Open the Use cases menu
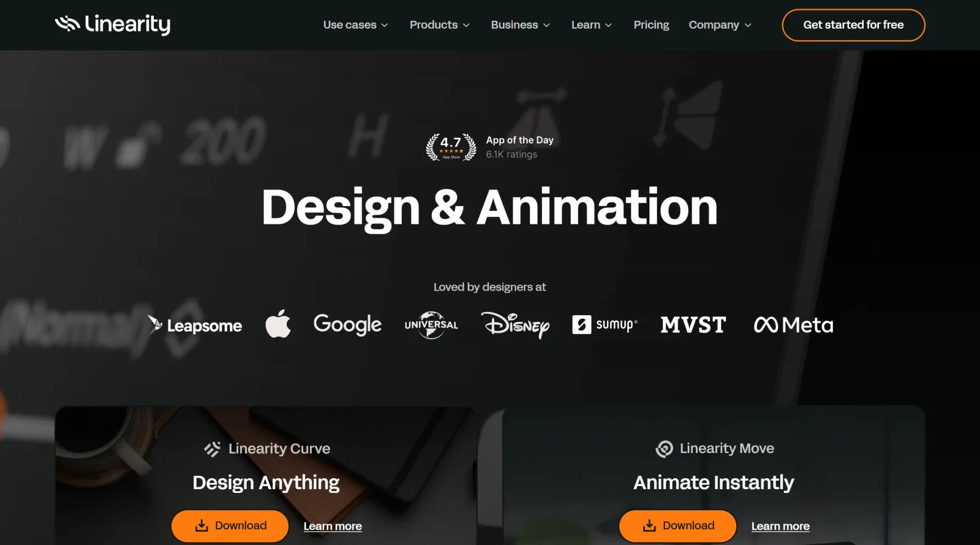The image size is (980, 545). coord(355,25)
